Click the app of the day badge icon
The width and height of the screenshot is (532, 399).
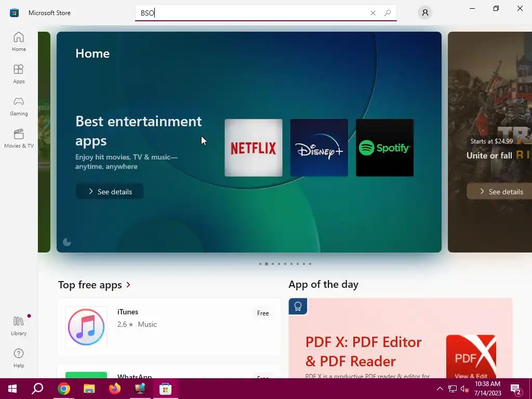coord(298,307)
